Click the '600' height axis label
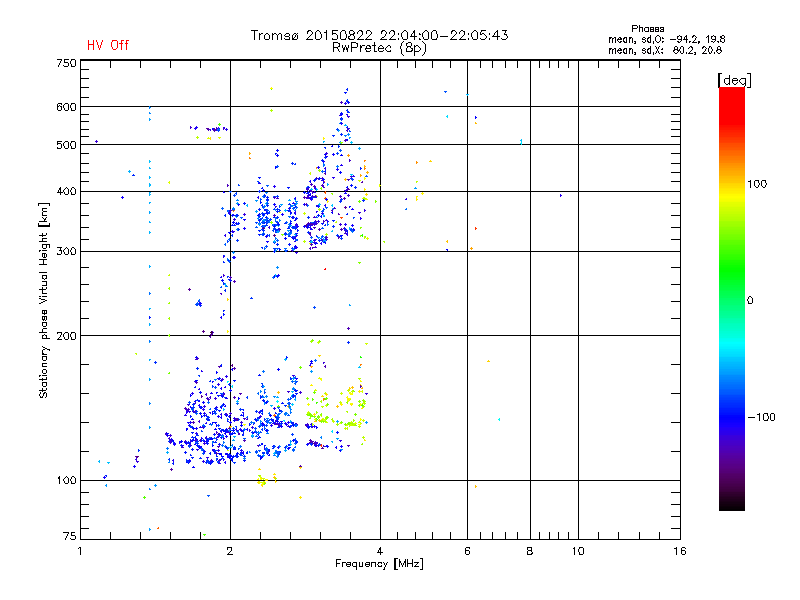The width and height of the screenshot is (800, 600). point(67,107)
